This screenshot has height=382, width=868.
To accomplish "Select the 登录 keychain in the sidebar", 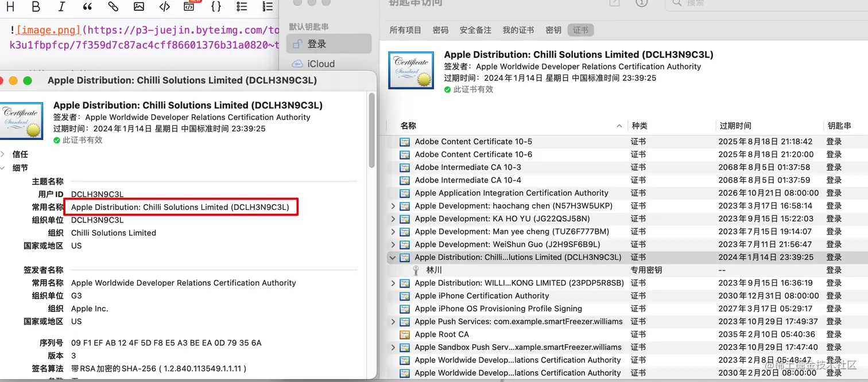I will coord(330,44).
